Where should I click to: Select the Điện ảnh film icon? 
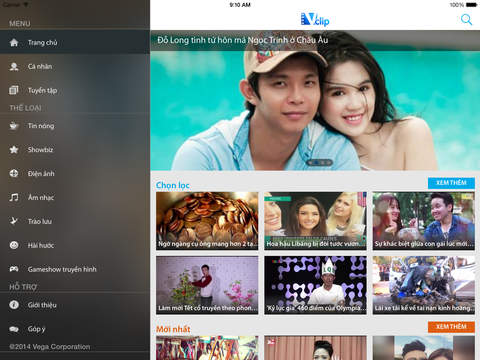(14, 173)
